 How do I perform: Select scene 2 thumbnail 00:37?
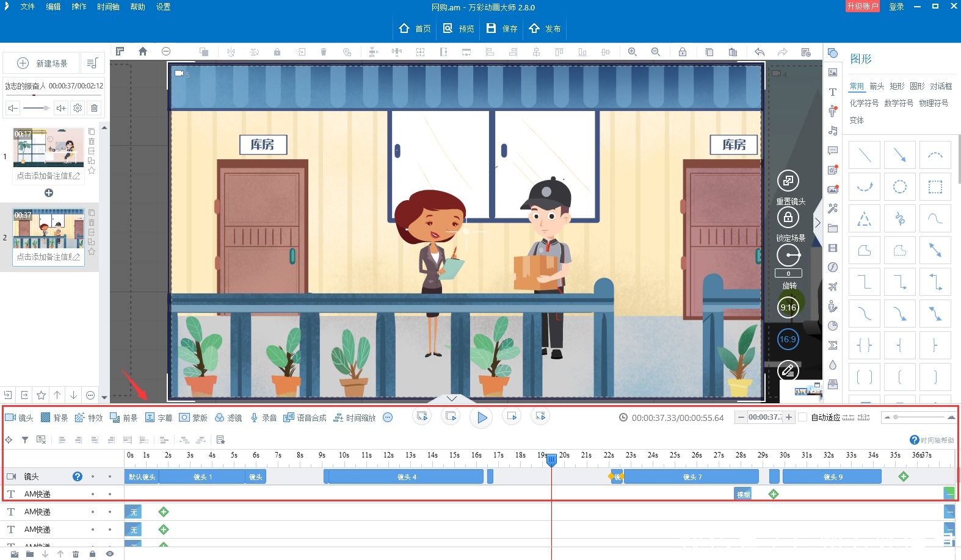(49, 229)
